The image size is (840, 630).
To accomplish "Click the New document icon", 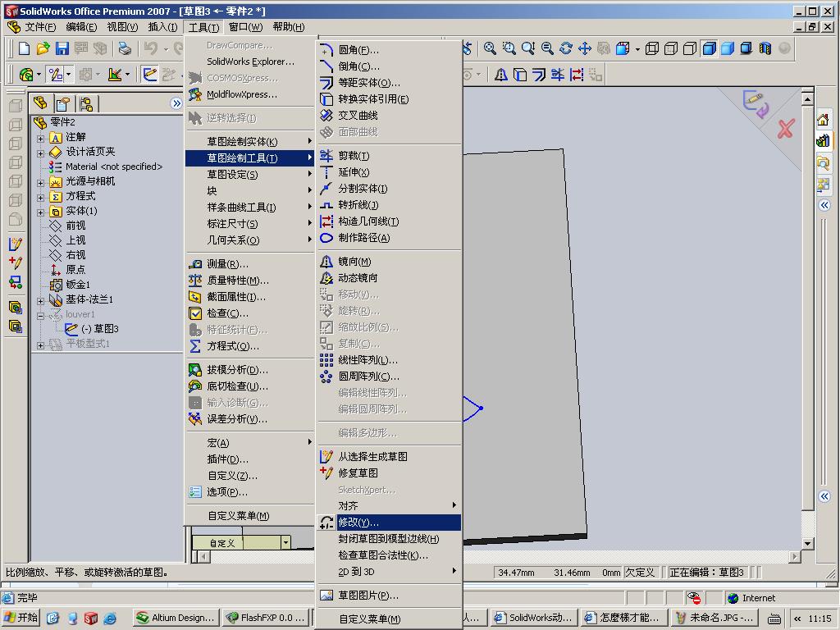I will [x=24, y=48].
